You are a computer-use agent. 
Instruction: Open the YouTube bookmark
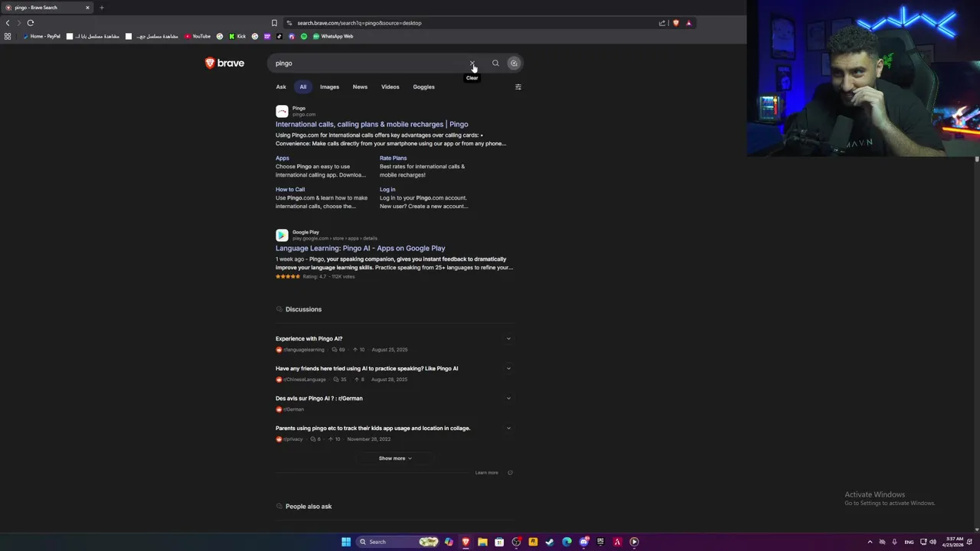pos(198,37)
